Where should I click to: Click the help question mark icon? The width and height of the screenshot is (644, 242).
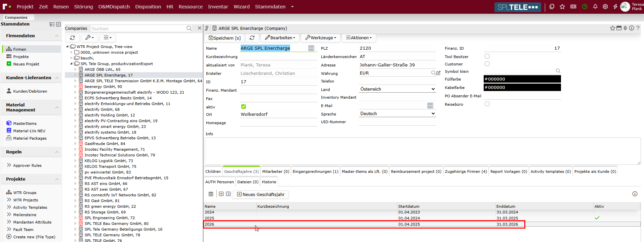click(638, 28)
